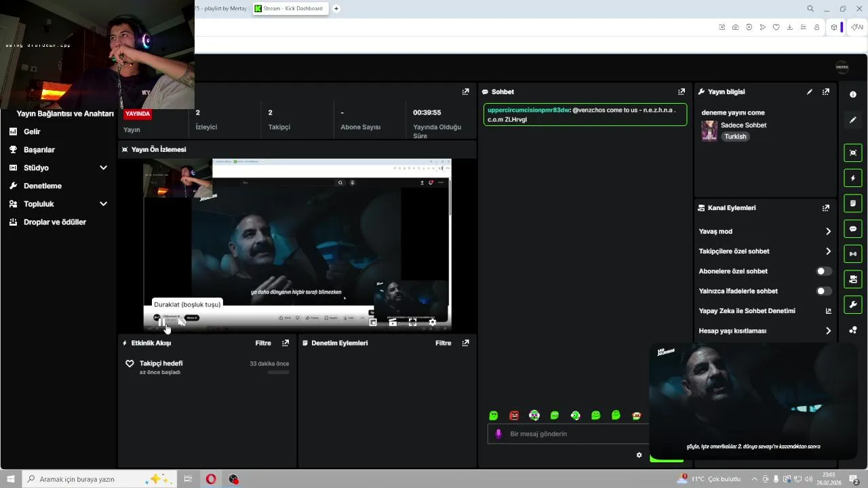Toggle chat bubble icon in right sidebar
Screen dimensions: 868x488
coord(853,228)
